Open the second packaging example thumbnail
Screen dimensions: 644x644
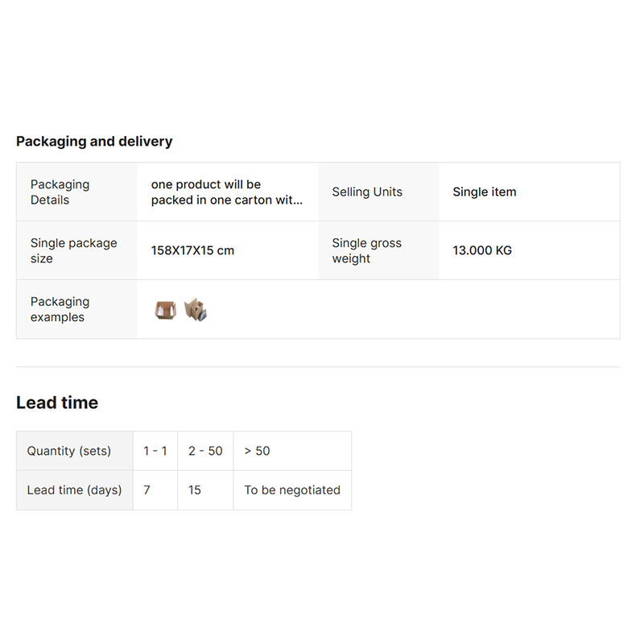click(x=196, y=310)
